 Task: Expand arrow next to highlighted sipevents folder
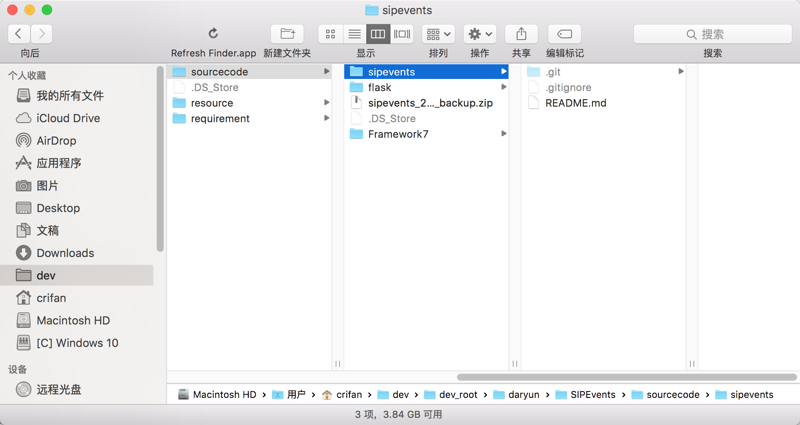point(504,71)
